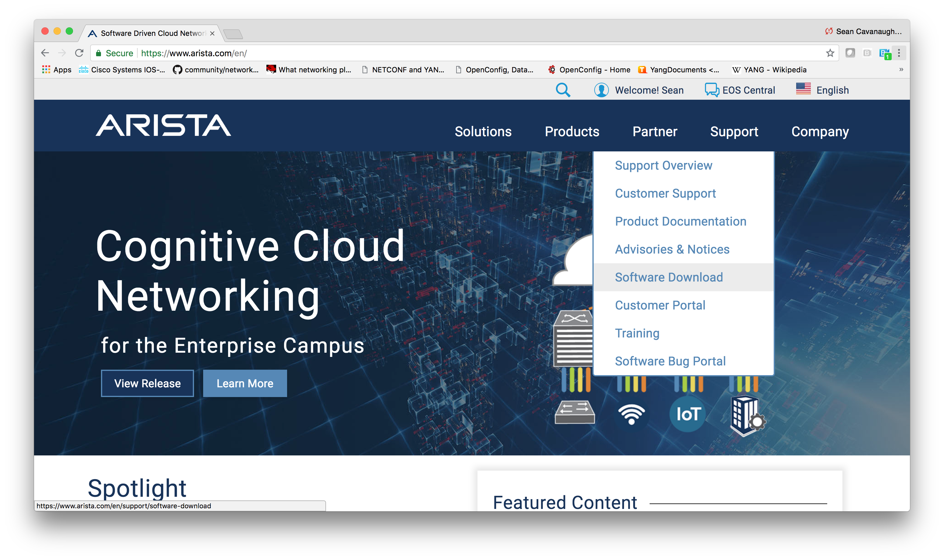This screenshot has width=944, height=560.
Task: Select Advisories & Notices menu item
Action: pyautogui.click(x=684, y=249)
